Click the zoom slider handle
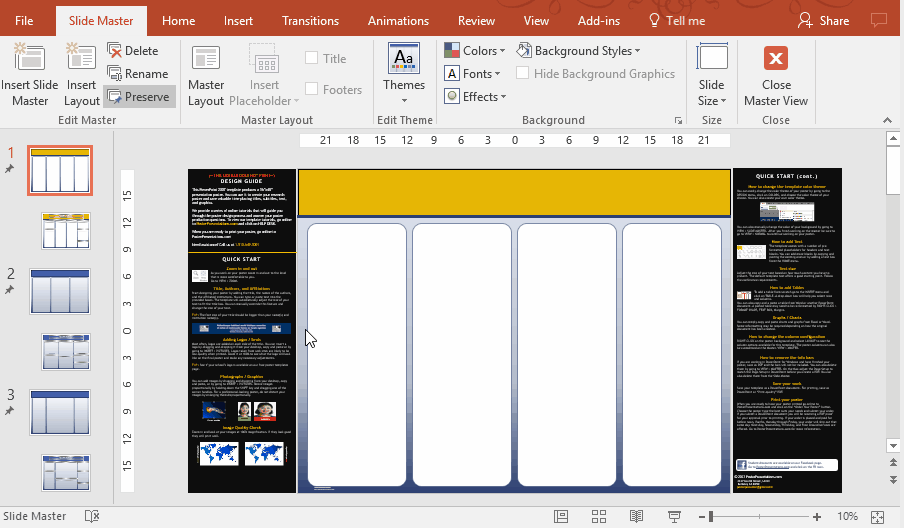The image size is (904, 528). (x=711, y=517)
